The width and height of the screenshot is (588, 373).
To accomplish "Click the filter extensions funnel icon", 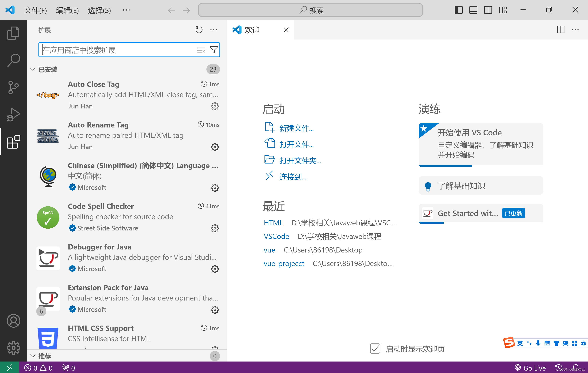I will click(x=214, y=50).
